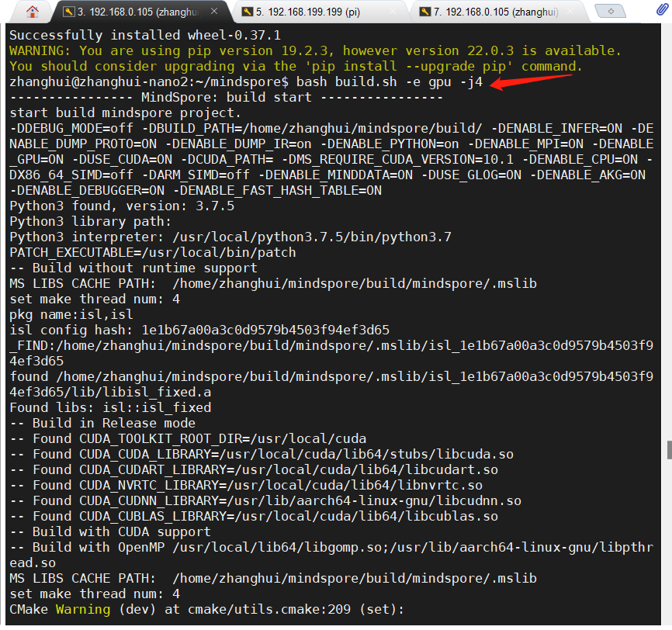Close the tab 5 (pi) session
The height and width of the screenshot is (630, 672).
[392, 12]
